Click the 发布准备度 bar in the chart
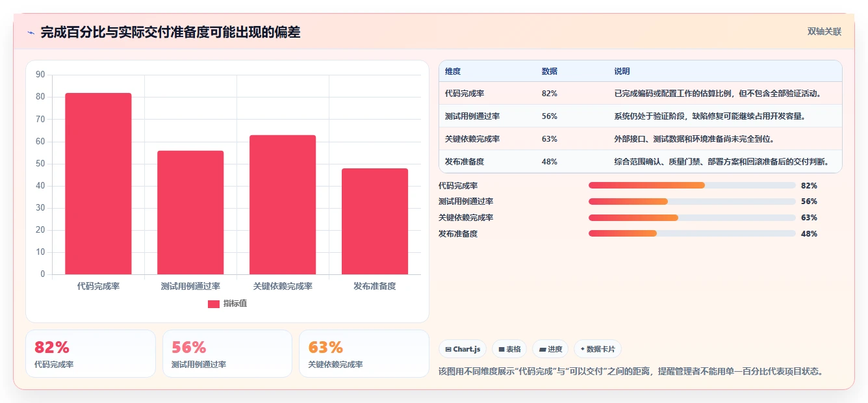This screenshot has width=868, height=403. pyautogui.click(x=375, y=221)
